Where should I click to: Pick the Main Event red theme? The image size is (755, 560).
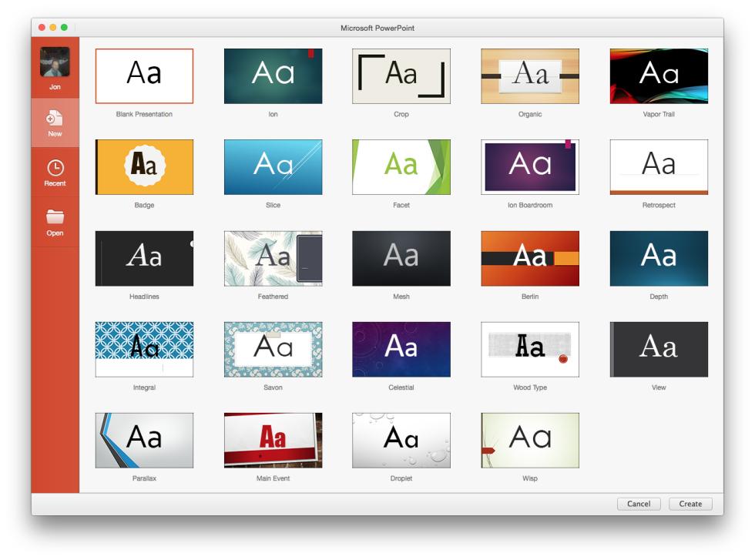pyautogui.click(x=273, y=440)
